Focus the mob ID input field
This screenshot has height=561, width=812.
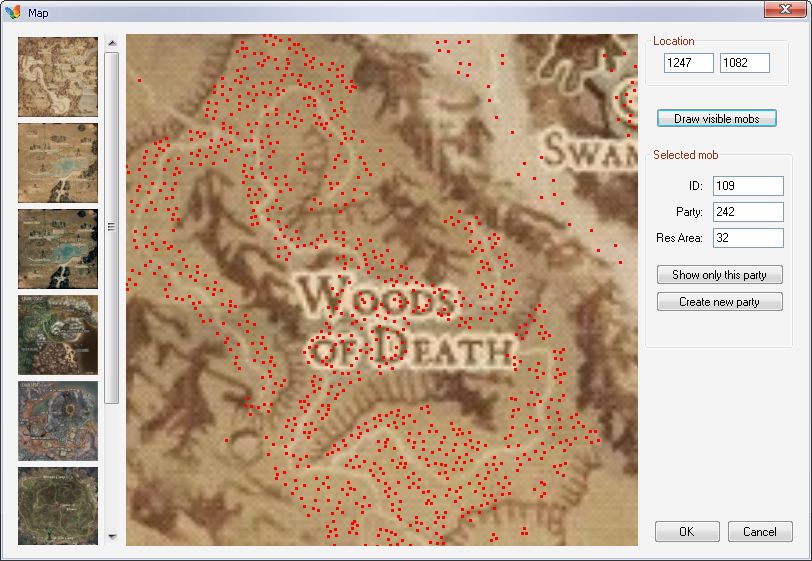[x=747, y=186]
